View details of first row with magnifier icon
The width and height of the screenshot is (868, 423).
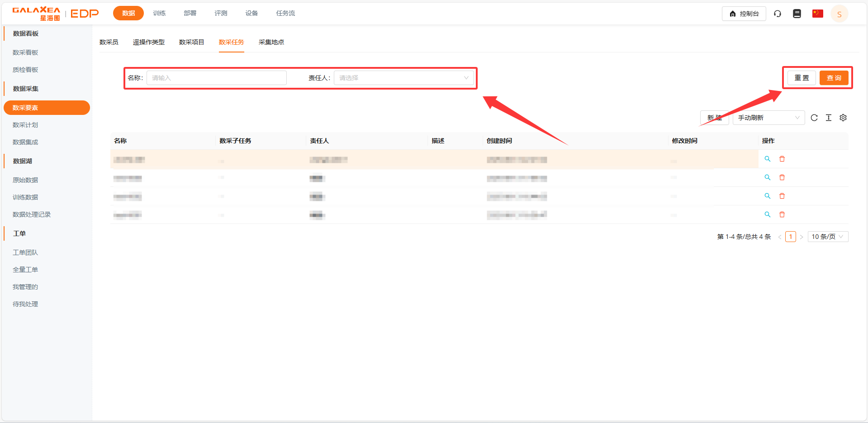click(x=768, y=159)
